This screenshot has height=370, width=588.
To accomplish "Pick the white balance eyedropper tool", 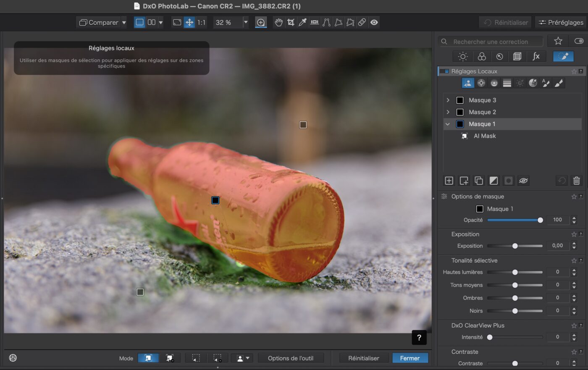I will (x=302, y=22).
